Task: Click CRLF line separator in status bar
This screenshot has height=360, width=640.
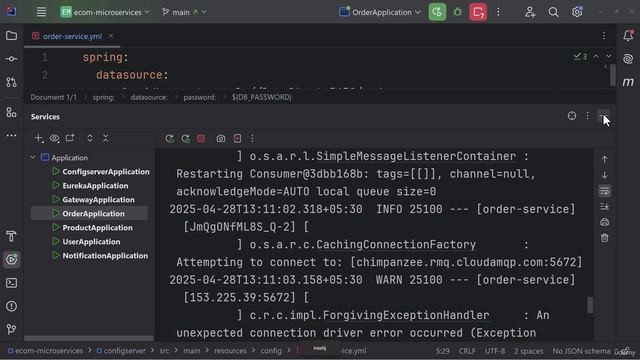Action: coord(467,351)
